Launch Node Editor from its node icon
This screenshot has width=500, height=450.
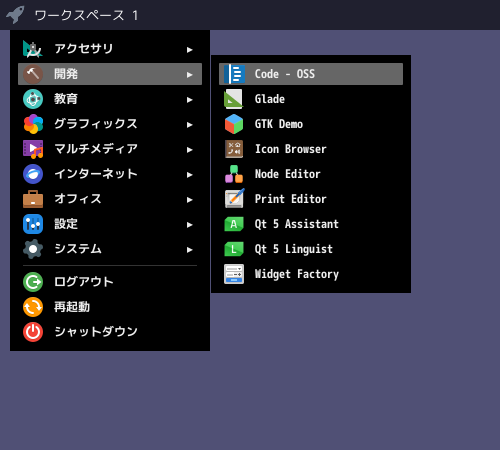click(x=234, y=174)
